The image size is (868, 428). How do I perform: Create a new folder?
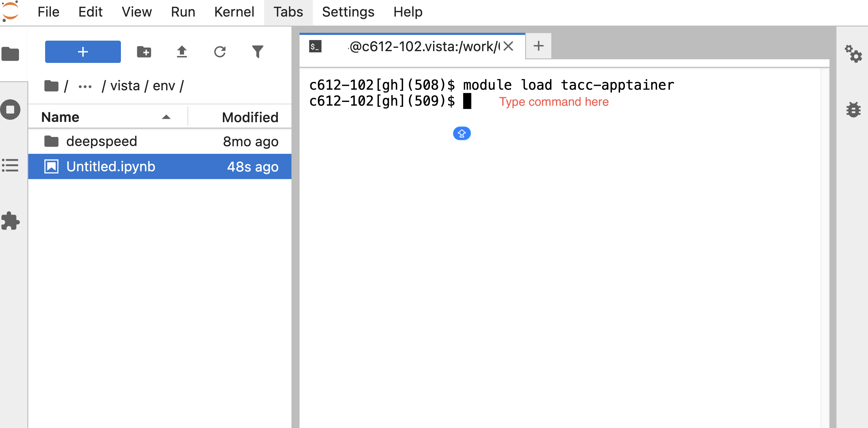[144, 51]
